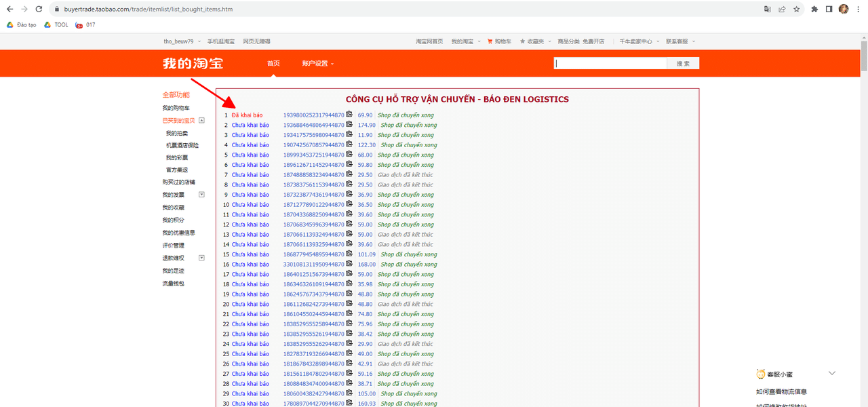The height and width of the screenshot is (407, 868).
Task: Open the shopping cart (购物车) in top bar
Action: 499,41
